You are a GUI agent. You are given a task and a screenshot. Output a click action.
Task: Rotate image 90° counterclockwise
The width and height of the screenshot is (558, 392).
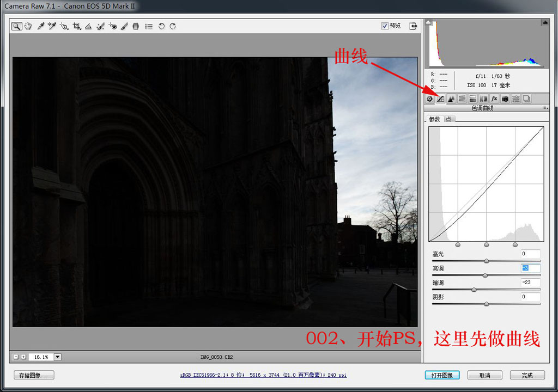[161, 26]
